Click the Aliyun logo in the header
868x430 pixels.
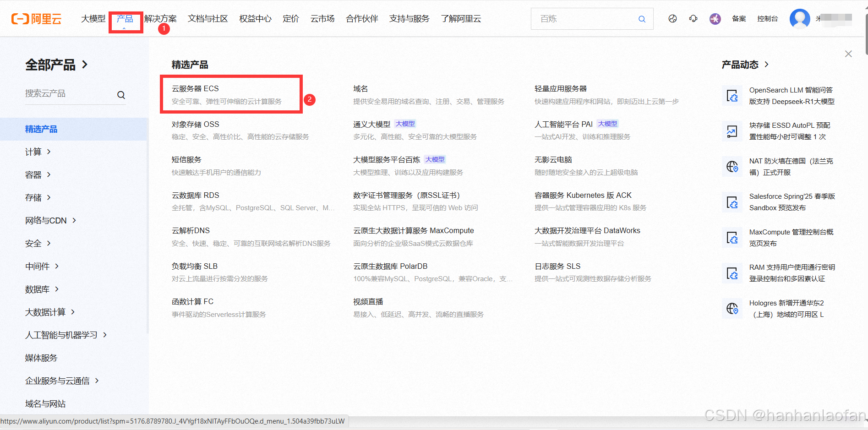click(x=36, y=19)
